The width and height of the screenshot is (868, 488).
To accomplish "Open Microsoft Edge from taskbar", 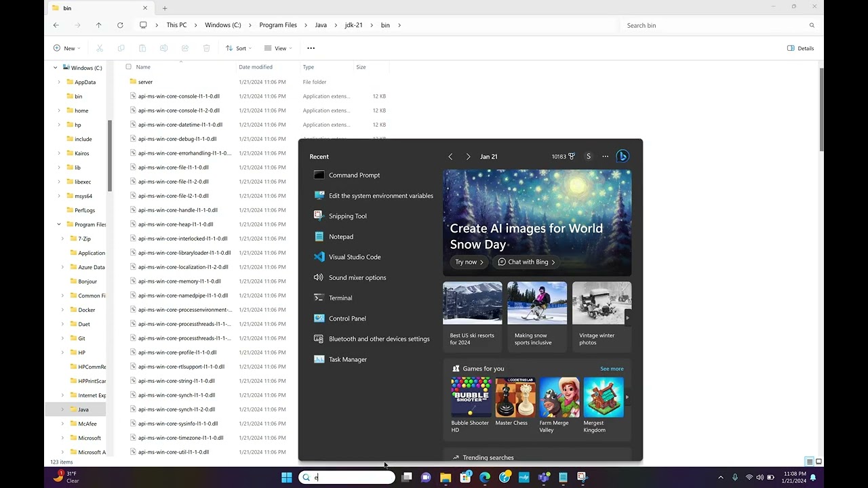I will pos(485,477).
